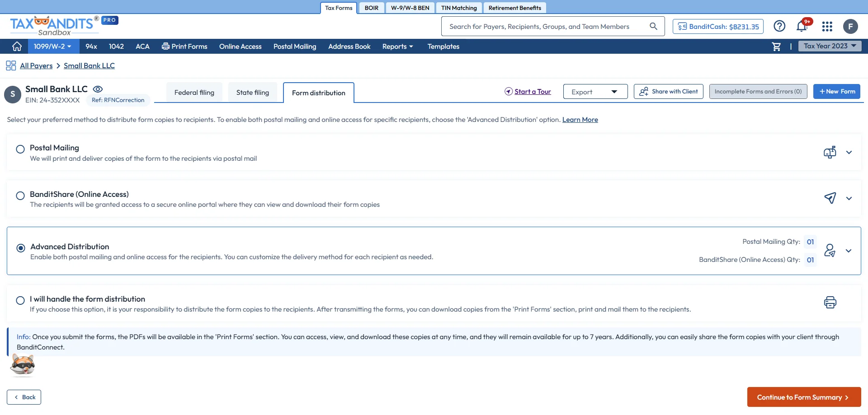The image size is (868, 415).
Task: Click the Postal Mailing Qty value 01
Action: pyautogui.click(x=811, y=242)
